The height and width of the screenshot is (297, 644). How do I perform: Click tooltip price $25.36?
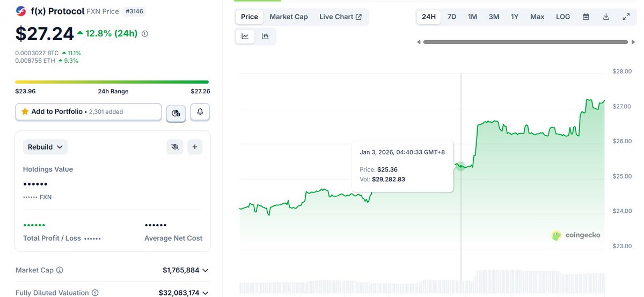click(x=387, y=169)
